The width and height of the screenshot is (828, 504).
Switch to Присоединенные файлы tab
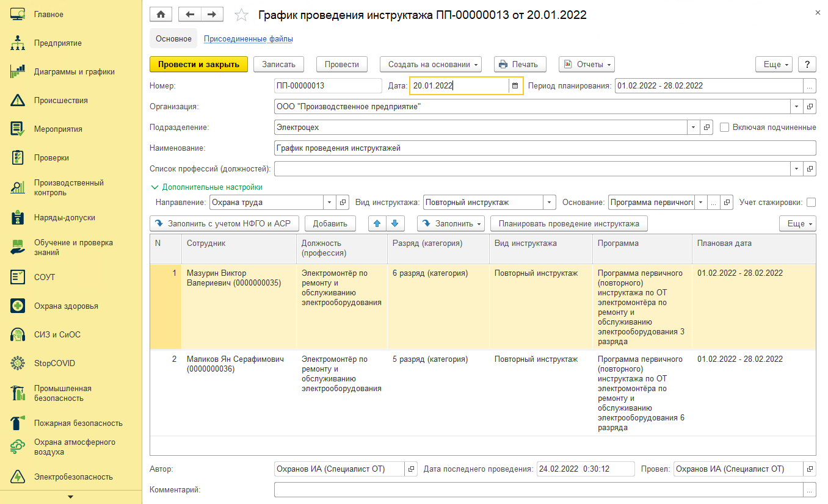pos(248,38)
